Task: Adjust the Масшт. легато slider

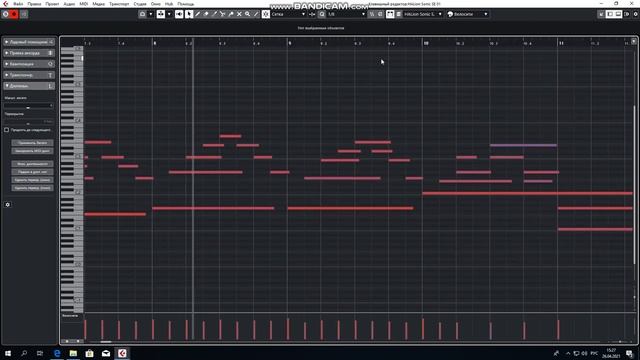Action: coord(29,106)
